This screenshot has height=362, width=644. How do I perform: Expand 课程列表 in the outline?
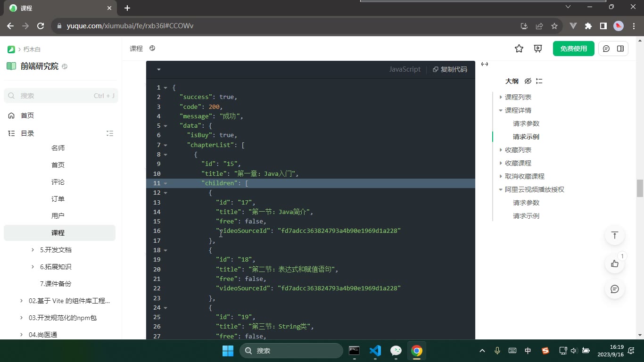pos(501,97)
